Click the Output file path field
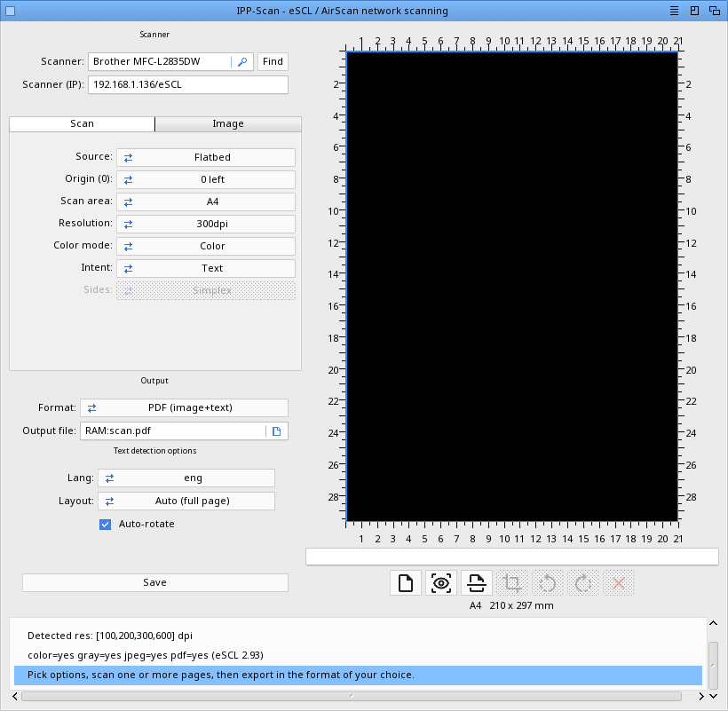This screenshot has width=728, height=711. pos(173,431)
